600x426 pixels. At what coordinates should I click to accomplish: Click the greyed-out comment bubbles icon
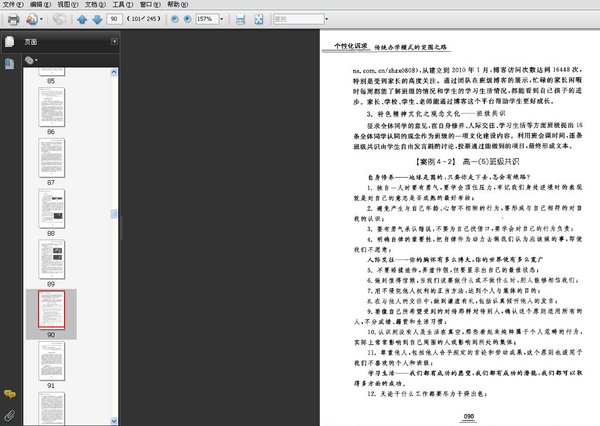(x=59, y=19)
